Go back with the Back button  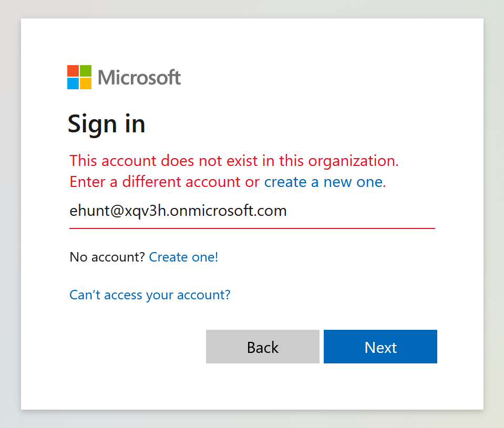263,347
